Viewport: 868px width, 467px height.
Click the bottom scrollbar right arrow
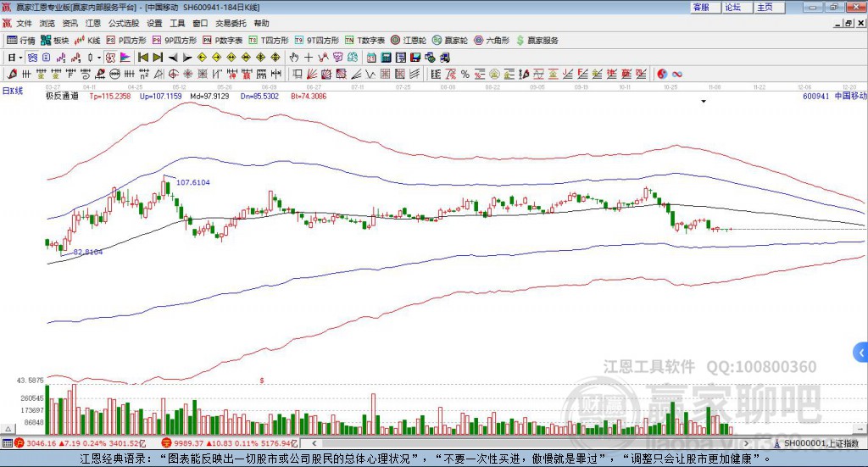(x=746, y=443)
